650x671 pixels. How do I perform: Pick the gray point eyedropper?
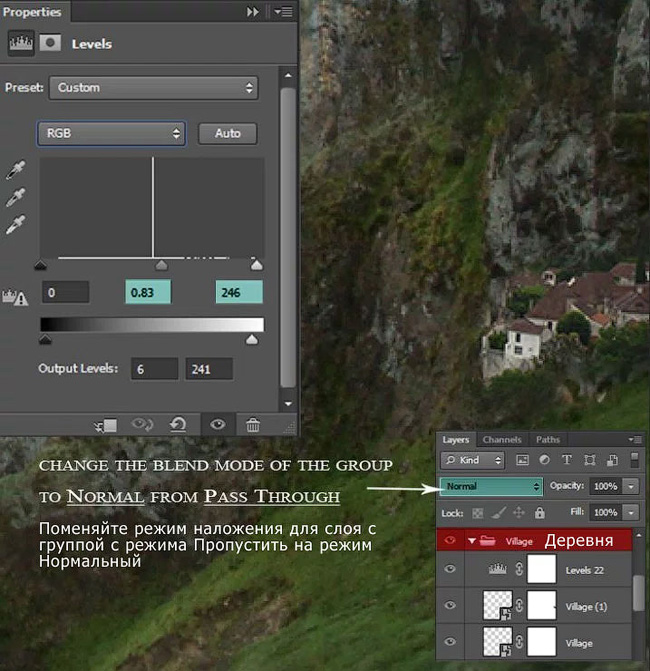click(x=16, y=197)
